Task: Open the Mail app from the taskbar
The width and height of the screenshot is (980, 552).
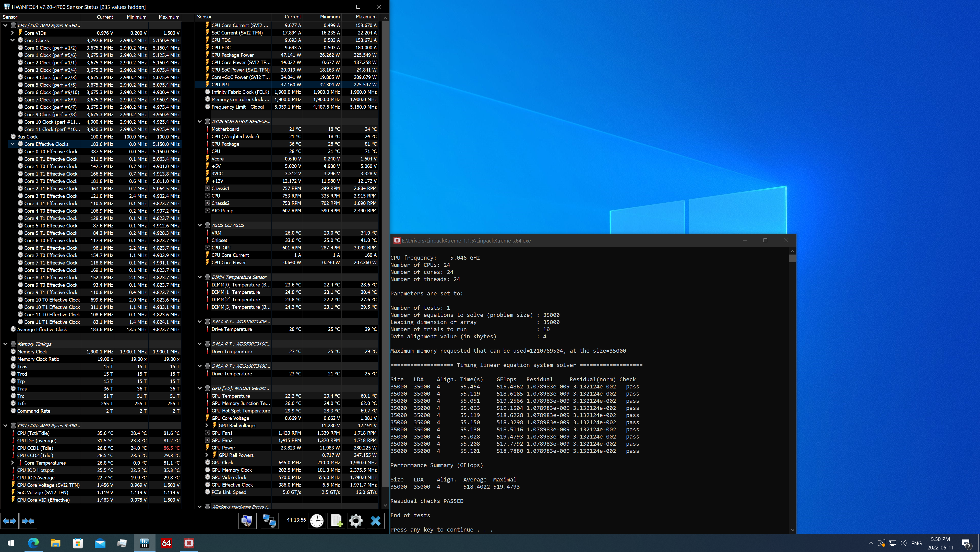Action: coord(100,543)
